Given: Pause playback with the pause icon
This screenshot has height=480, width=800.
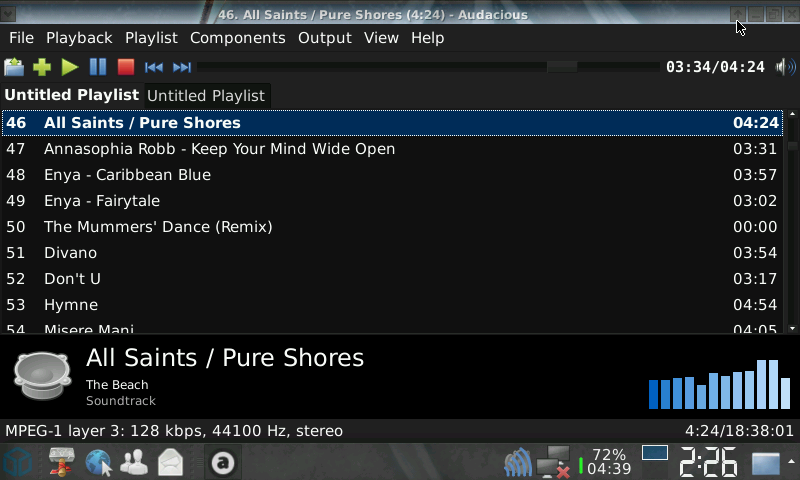Looking at the screenshot, I should (97, 67).
